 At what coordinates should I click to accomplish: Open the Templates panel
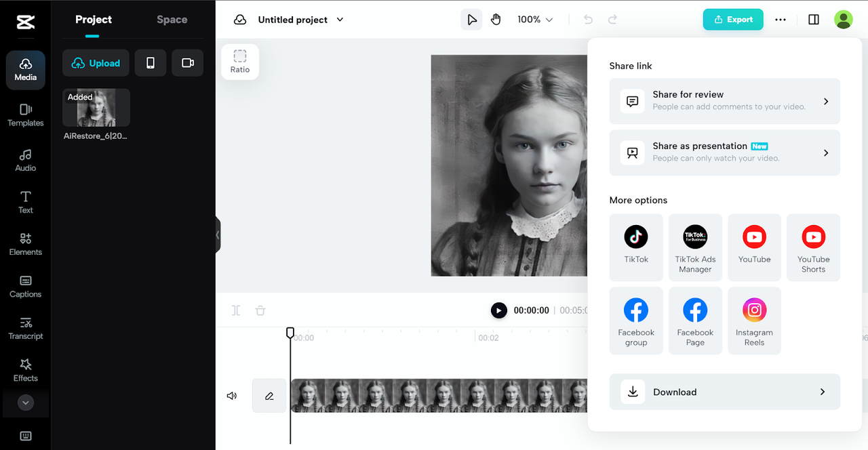26,115
